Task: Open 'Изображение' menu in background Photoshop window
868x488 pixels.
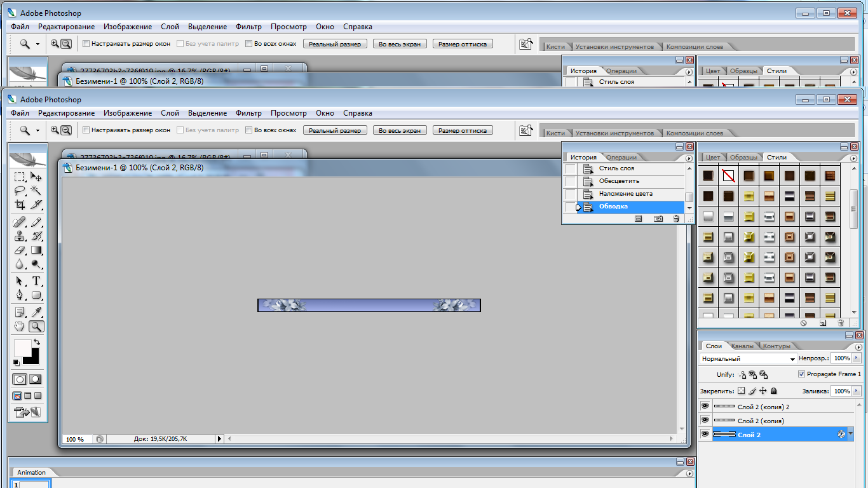Action: point(128,27)
